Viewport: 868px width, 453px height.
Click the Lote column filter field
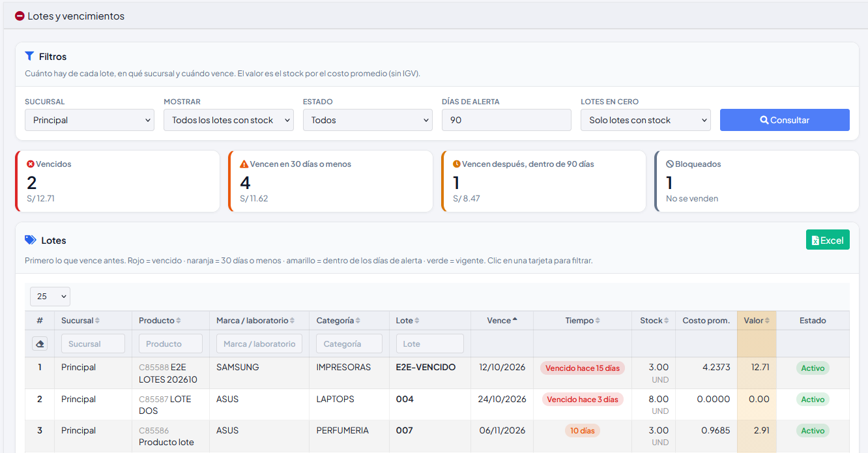tap(430, 343)
